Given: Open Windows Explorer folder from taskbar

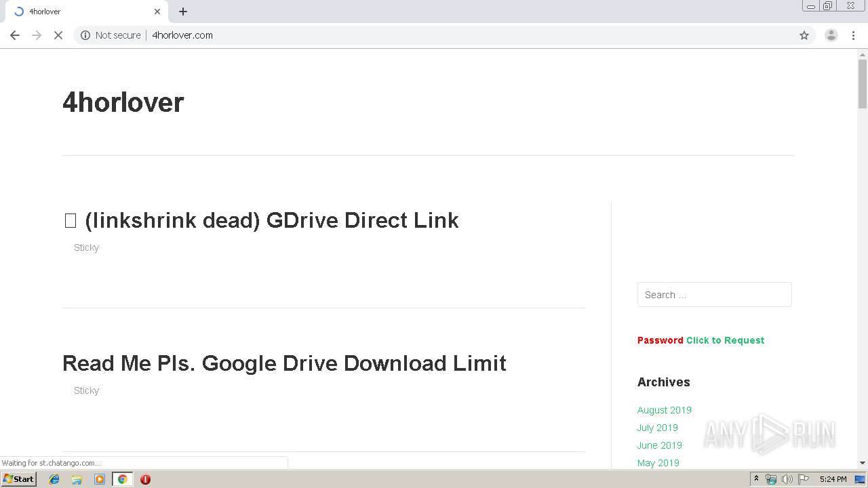Looking at the screenshot, I should (77, 479).
